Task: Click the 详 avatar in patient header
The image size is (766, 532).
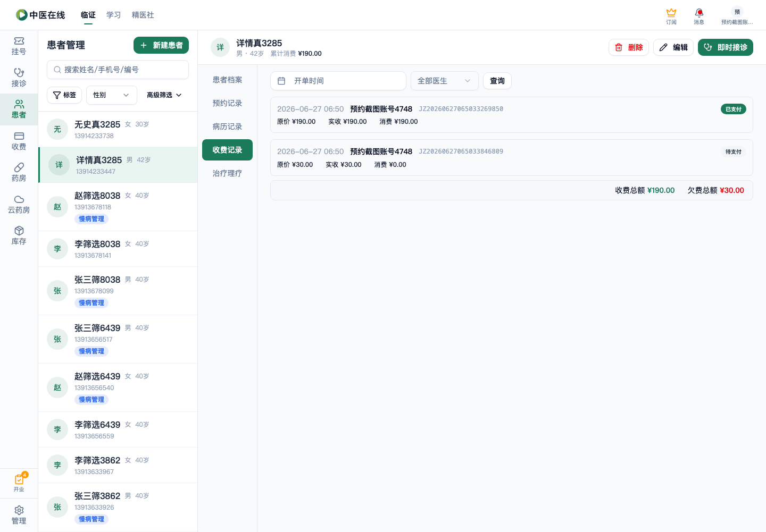Action: coord(220,47)
